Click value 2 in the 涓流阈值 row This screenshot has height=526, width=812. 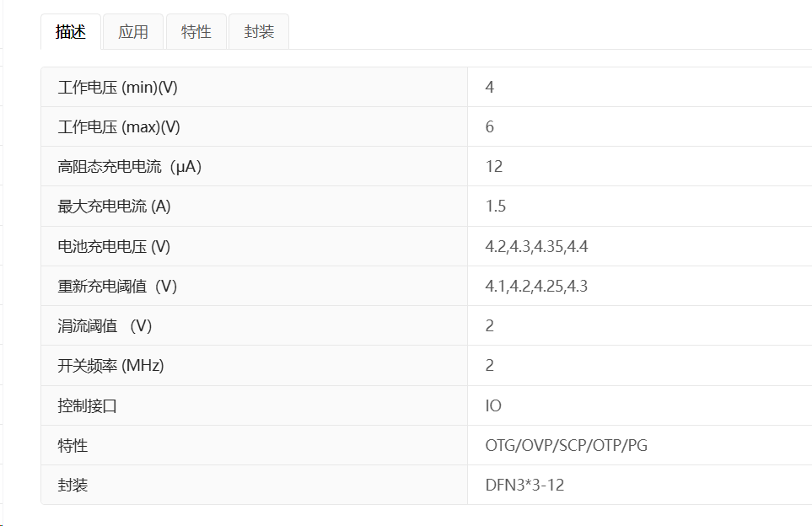(x=489, y=325)
